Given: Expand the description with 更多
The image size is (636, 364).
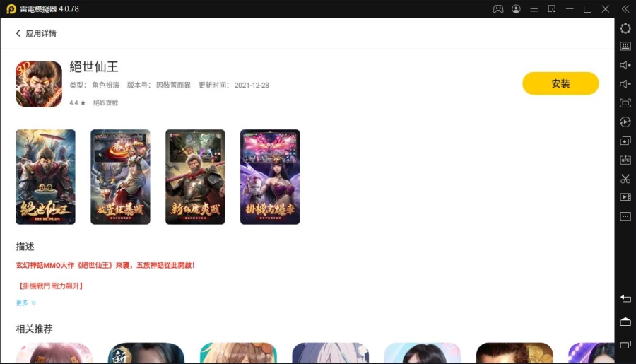Looking at the screenshot, I should pos(26,303).
